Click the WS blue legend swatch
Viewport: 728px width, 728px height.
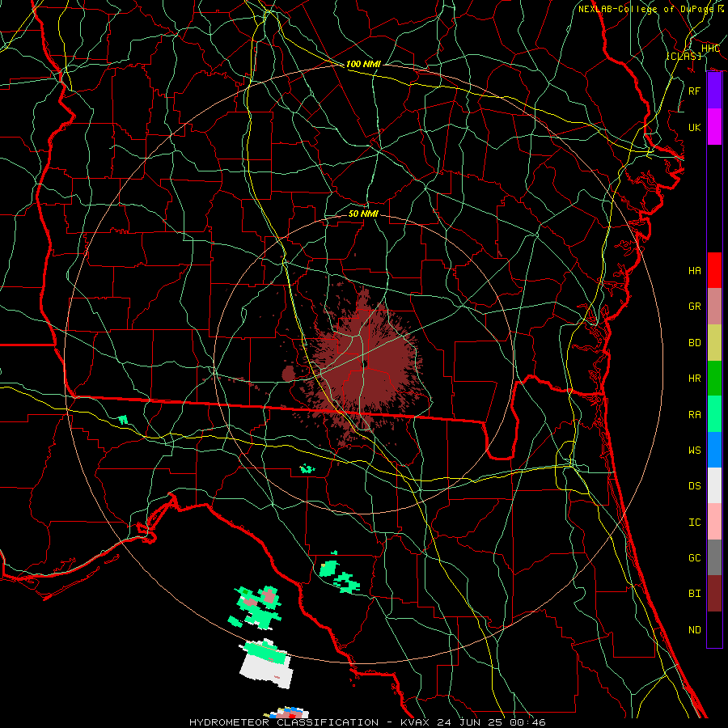714,450
